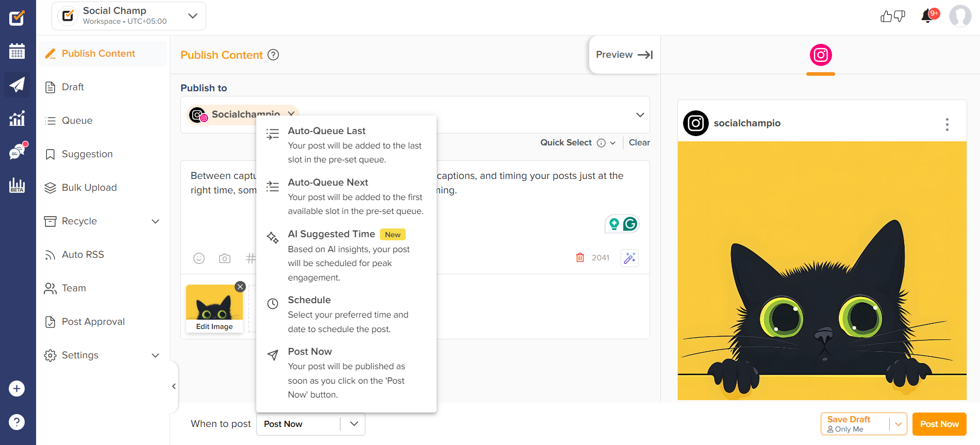Open the analytics chart icon
This screenshot has width=980, height=445.
(x=17, y=118)
